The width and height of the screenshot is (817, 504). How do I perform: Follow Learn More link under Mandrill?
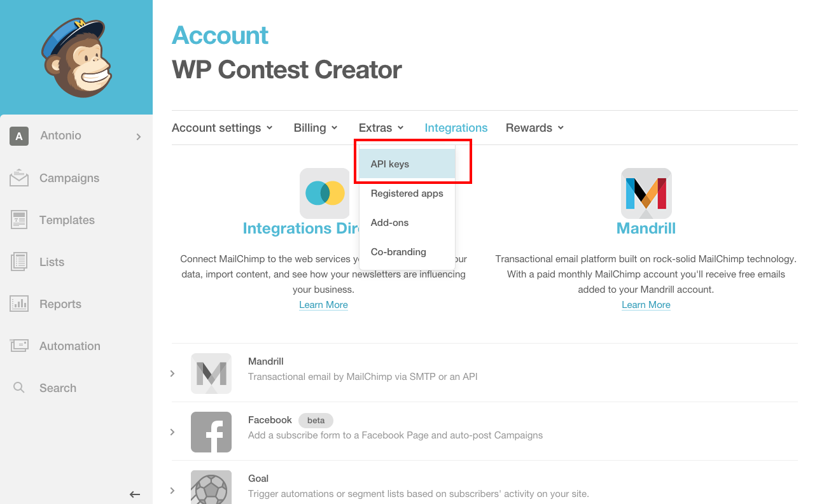646,305
